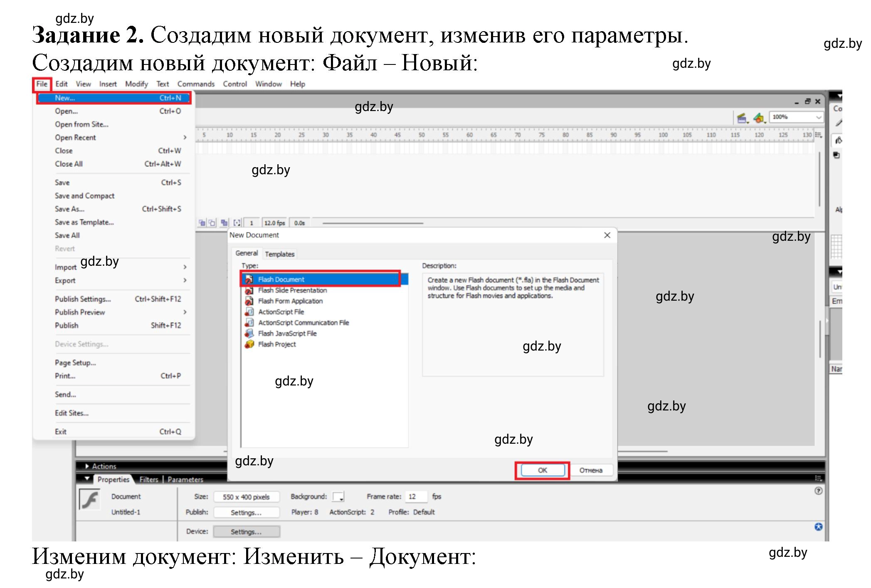Expand the Actions panel
The width and height of the screenshot is (871, 588).
(87, 467)
